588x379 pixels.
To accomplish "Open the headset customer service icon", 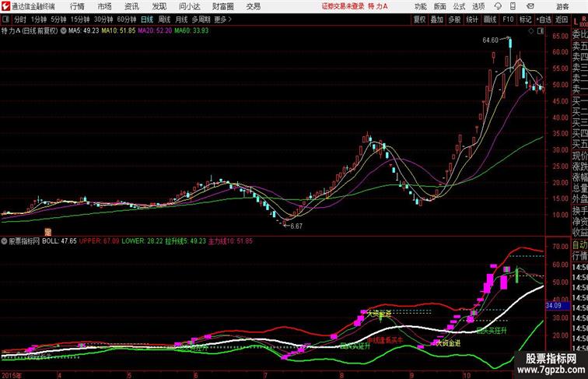I will pyautogui.click(x=498, y=6).
